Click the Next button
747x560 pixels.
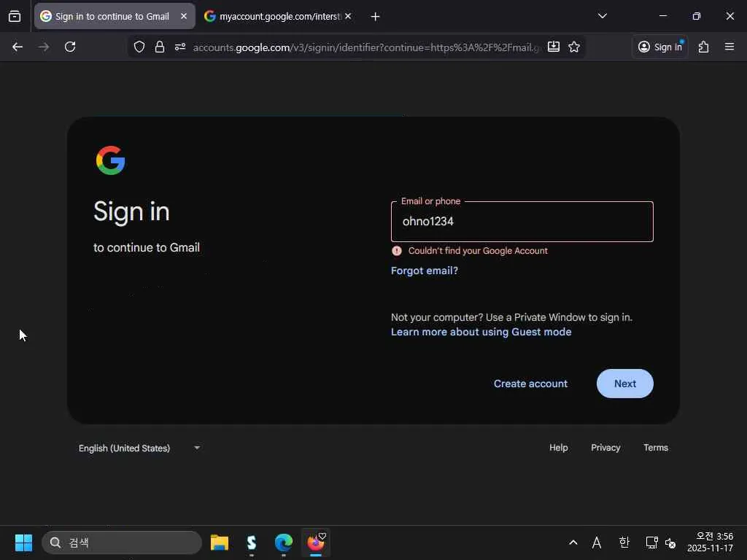point(625,384)
